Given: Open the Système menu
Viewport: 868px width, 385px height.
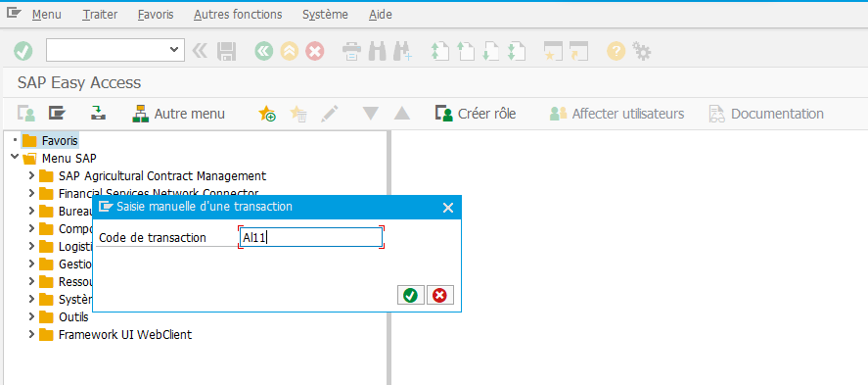Looking at the screenshot, I should pos(326,15).
